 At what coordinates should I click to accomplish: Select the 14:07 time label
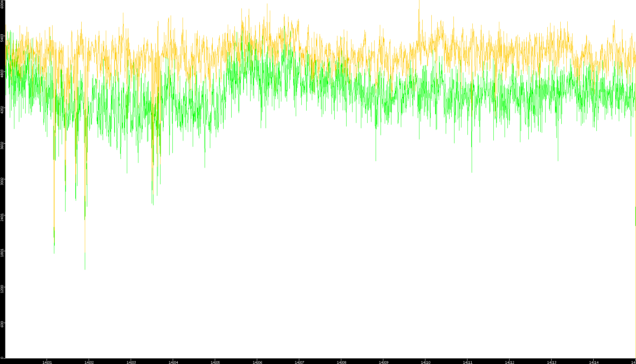pos(299,362)
